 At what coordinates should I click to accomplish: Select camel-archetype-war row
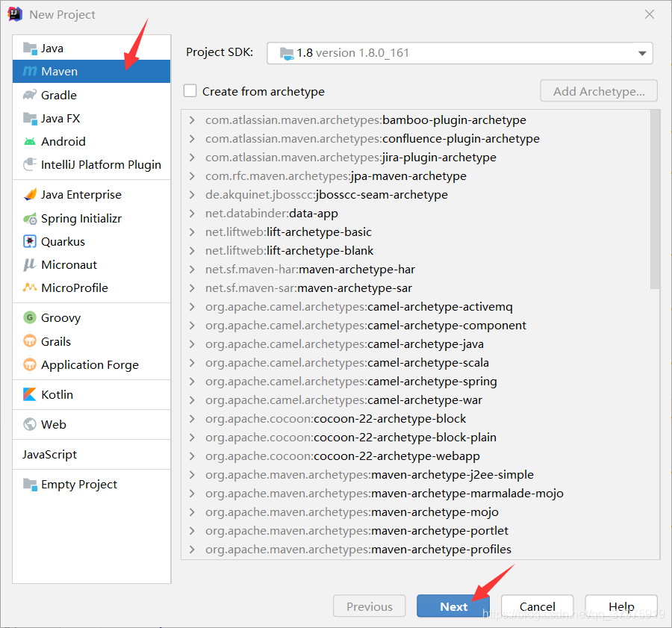pyautogui.click(x=416, y=400)
